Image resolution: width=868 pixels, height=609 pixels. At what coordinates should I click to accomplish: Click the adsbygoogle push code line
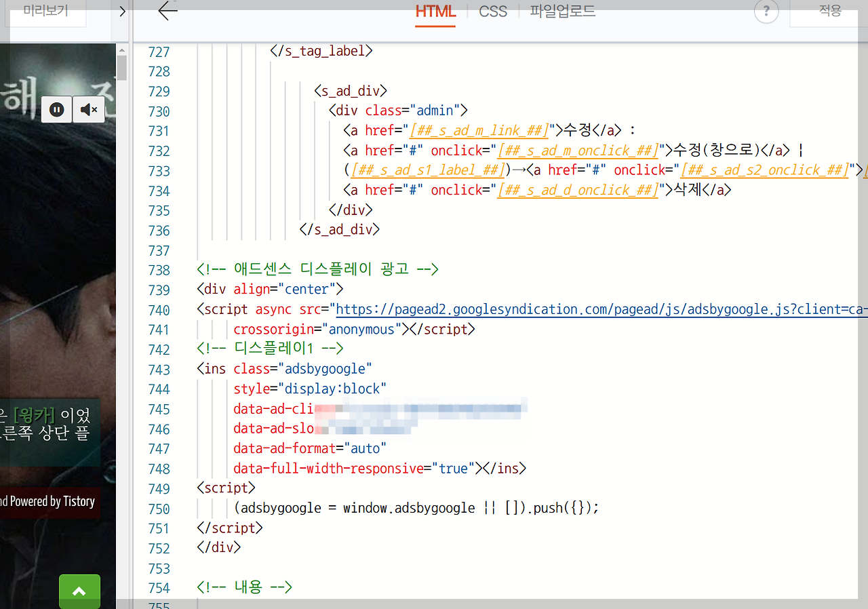coord(416,507)
